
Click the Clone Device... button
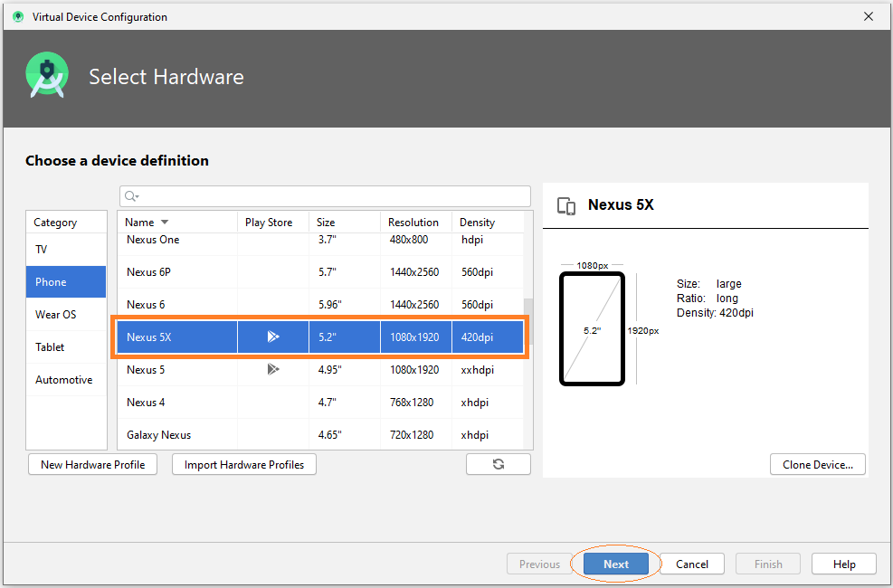[x=818, y=464]
